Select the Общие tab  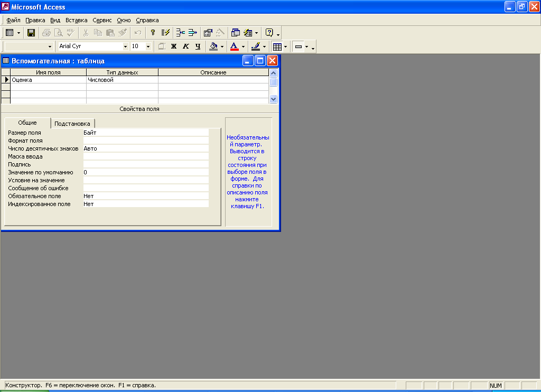tap(27, 123)
